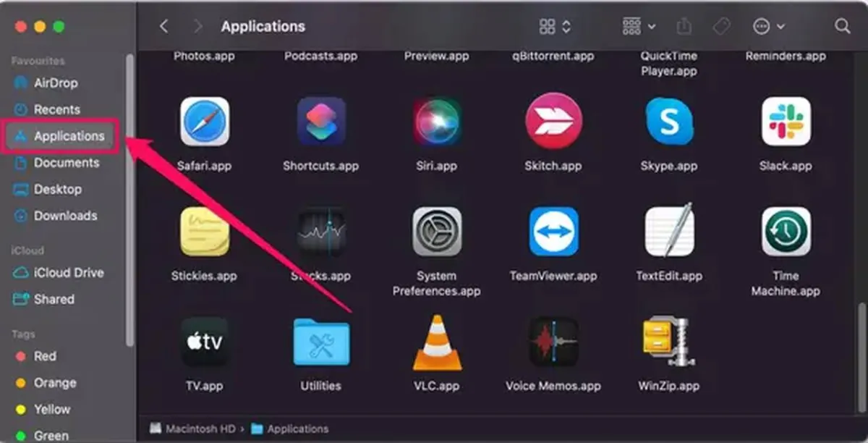Select the TeamViewer app icon
Viewport: 868px width, 443px height.
[x=553, y=232]
